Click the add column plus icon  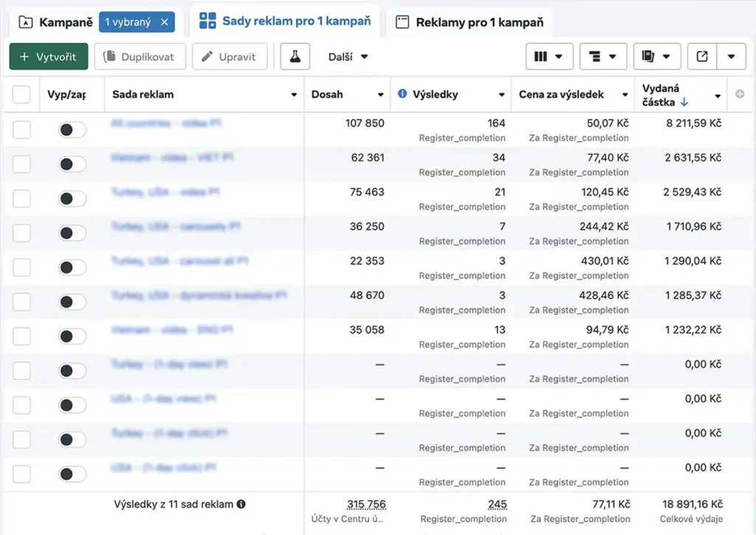(x=740, y=94)
